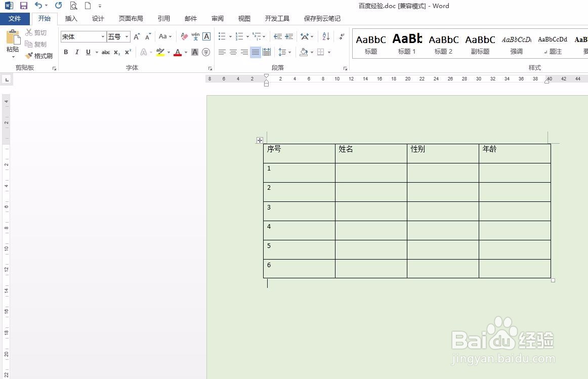Click the tab selector at ruler corner
The image size is (588, 379).
click(7, 79)
